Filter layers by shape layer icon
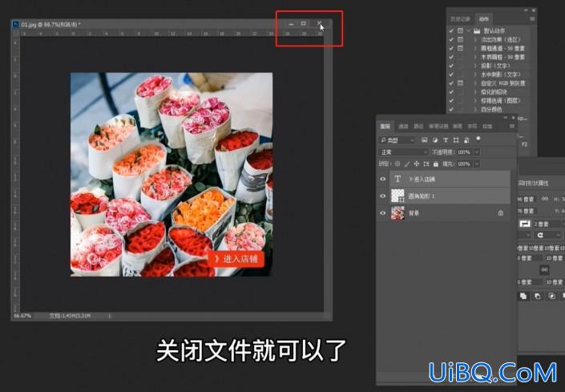This screenshot has height=392, width=565. click(x=456, y=139)
